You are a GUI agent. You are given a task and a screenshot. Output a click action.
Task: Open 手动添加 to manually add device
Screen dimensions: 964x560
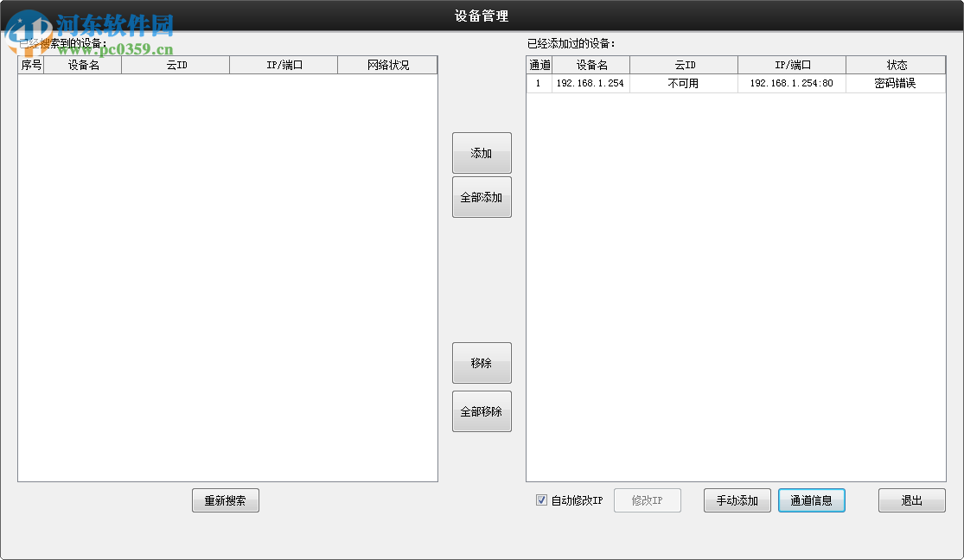point(737,500)
